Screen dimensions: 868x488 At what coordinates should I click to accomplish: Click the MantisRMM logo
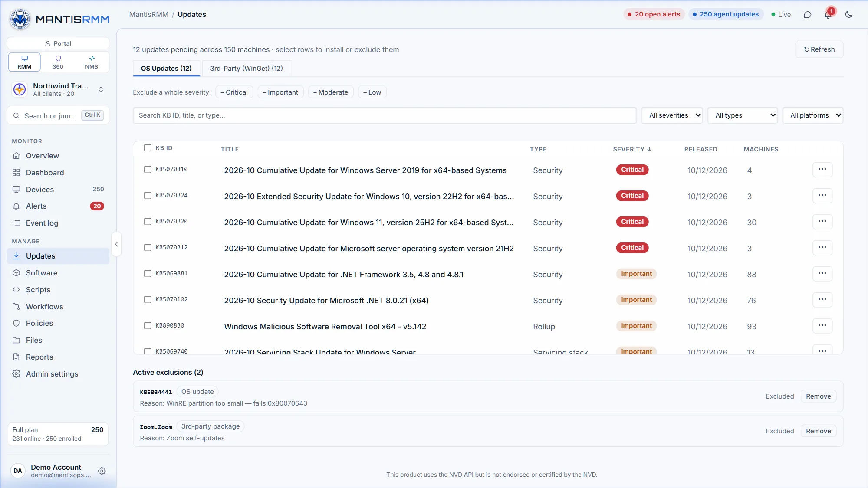[x=59, y=19]
